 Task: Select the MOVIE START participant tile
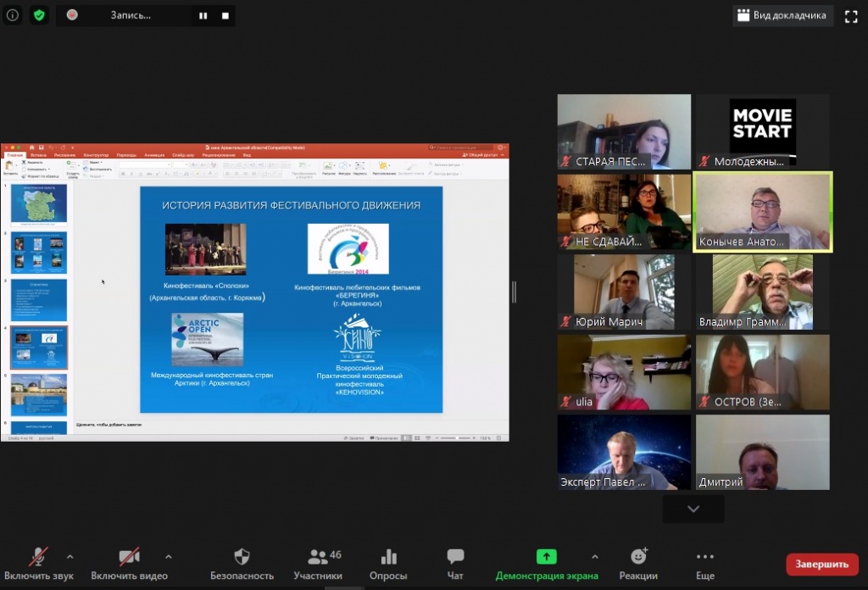(x=762, y=131)
